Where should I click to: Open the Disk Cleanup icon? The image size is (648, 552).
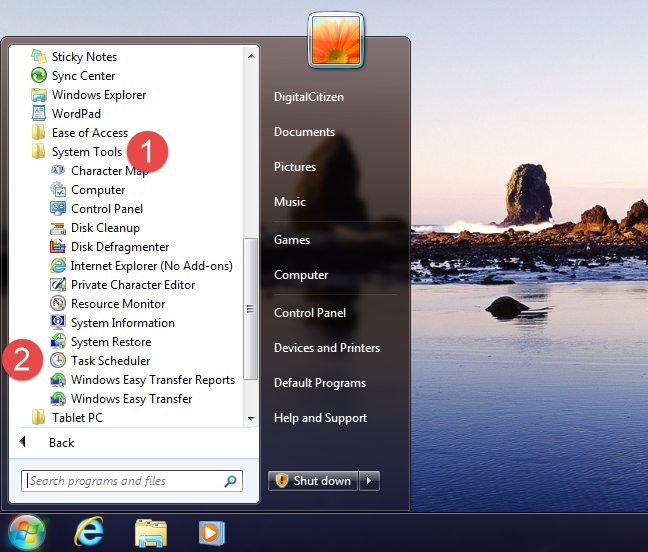coord(58,228)
